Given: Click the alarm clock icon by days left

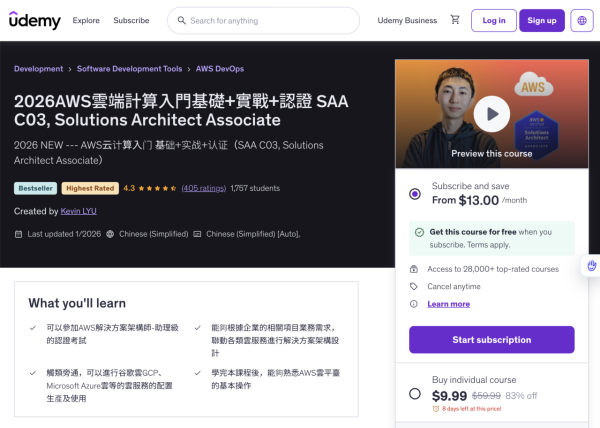Looking at the screenshot, I should [435, 408].
